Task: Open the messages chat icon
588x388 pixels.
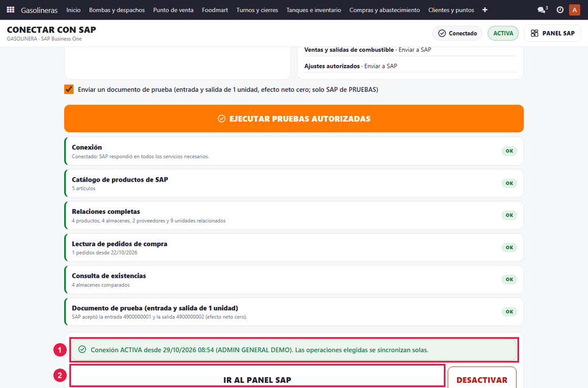Action: 542,10
